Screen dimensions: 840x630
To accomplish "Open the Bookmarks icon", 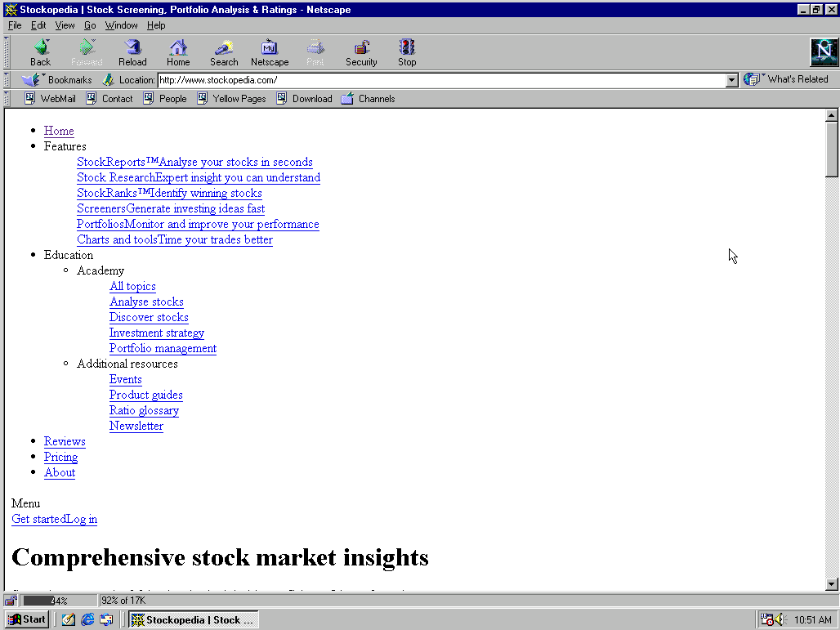I will point(32,80).
